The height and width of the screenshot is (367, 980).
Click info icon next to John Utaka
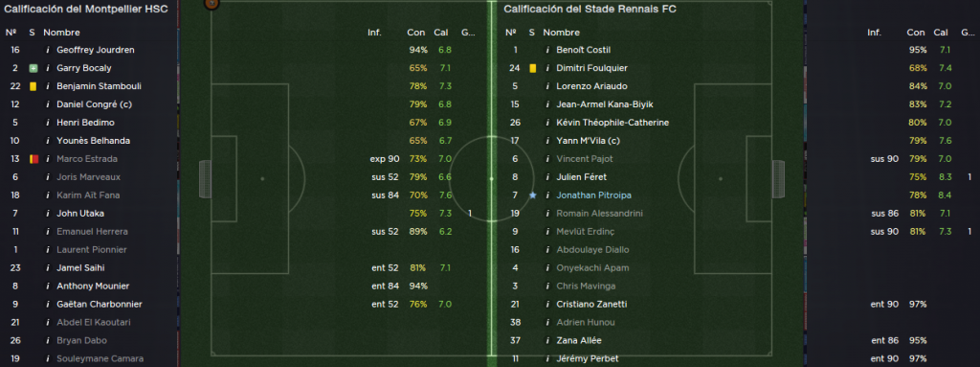[x=47, y=214]
